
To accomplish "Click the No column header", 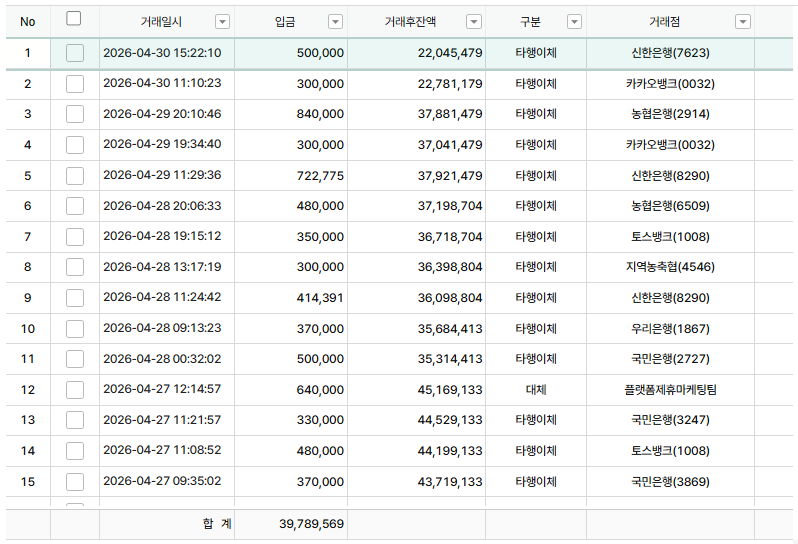I will click(28, 22).
